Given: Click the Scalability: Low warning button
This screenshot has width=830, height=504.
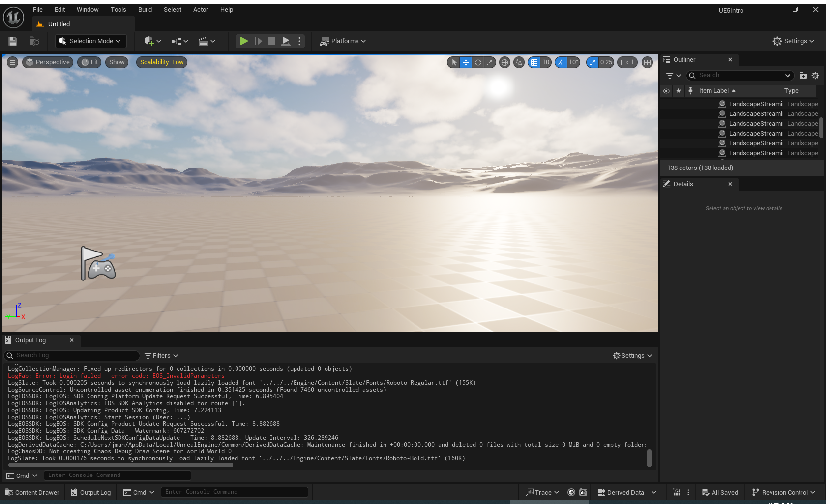Looking at the screenshot, I should 162,62.
